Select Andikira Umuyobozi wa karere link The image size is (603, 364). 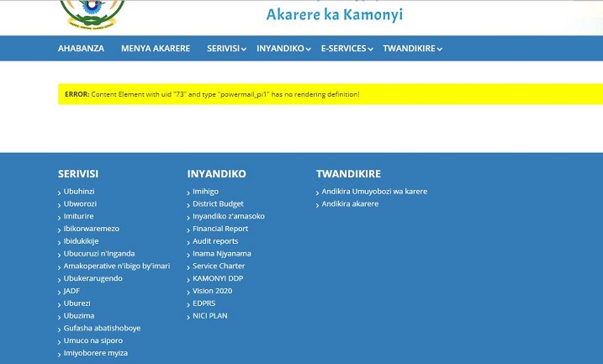[374, 192]
